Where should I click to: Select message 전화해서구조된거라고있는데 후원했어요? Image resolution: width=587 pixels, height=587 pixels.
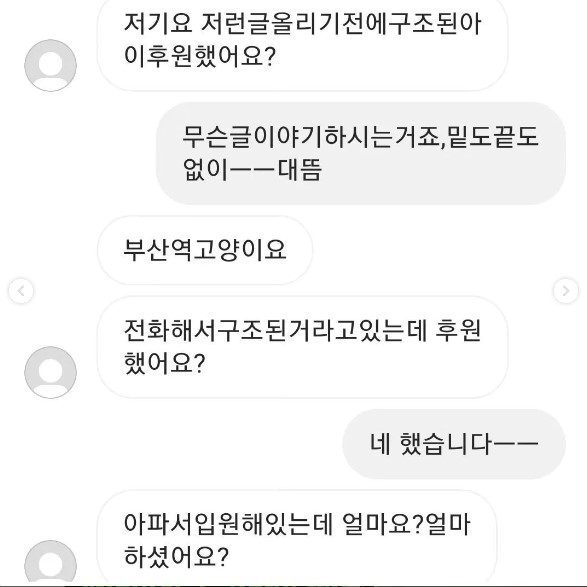(302, 347)
